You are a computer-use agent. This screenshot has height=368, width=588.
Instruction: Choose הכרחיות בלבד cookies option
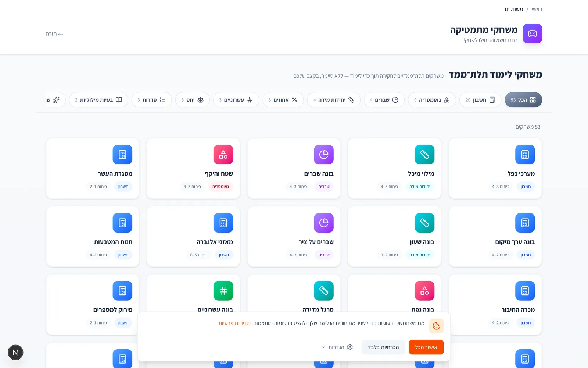(383, 347)
